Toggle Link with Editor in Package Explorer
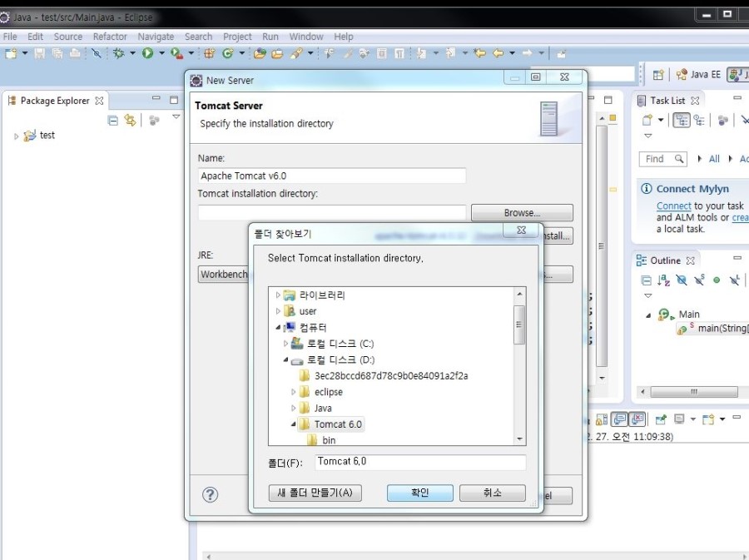Screen dimensions: 749x560 130,121
